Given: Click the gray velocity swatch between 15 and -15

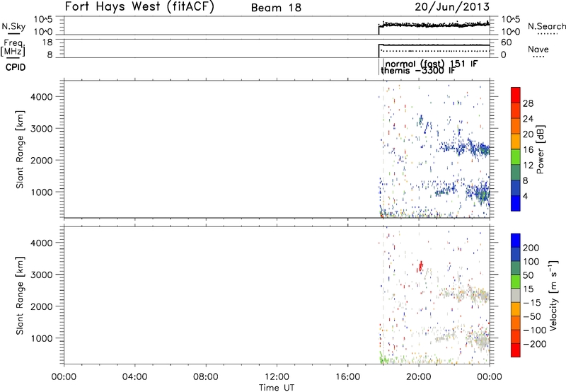Looking at the screenshot, I should [516, 295].
